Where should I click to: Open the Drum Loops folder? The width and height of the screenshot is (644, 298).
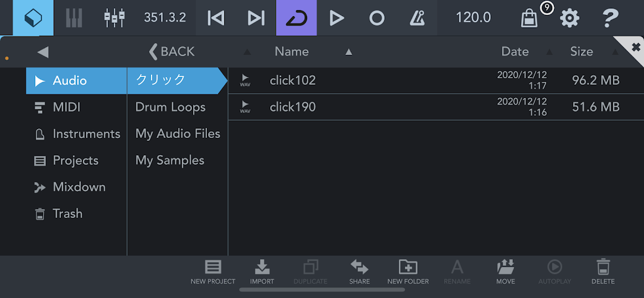[177, 107]
